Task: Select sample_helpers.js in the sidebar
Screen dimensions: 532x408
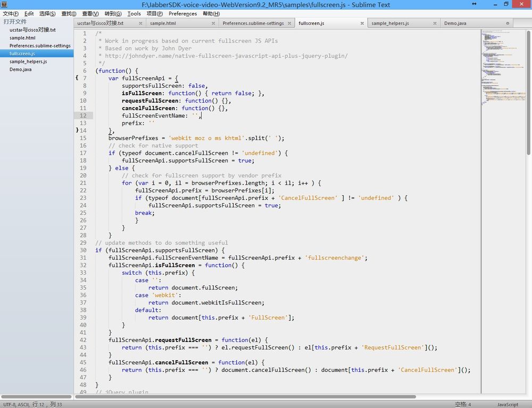Action: 37,61
